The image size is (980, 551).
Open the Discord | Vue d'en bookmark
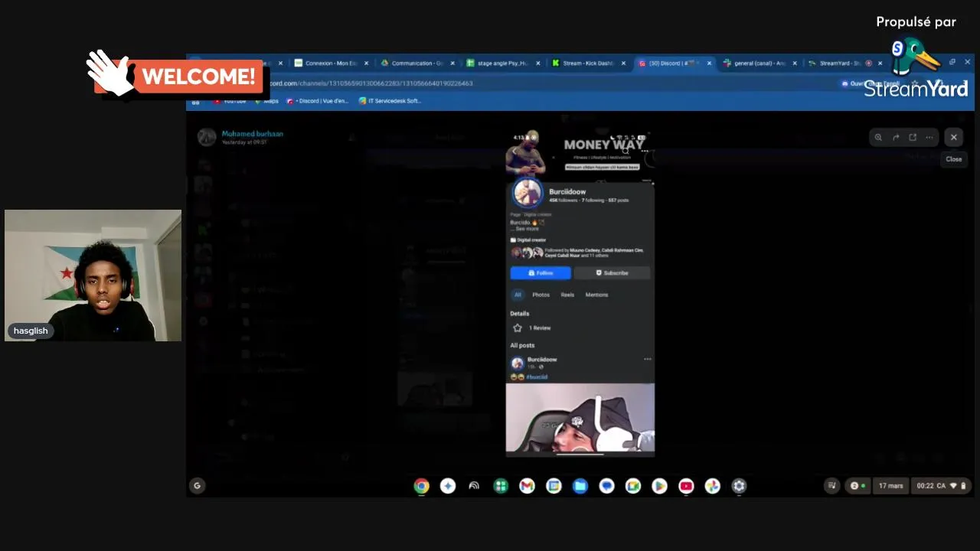point(317,101)
